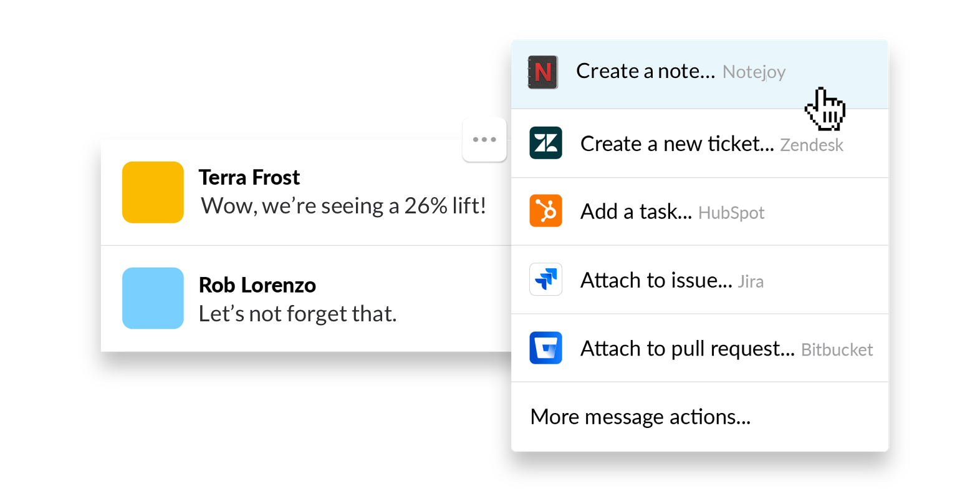Select Add a task action
The height and width of the screenshot is (491, 980).
pyautogui.click(x=699, y=211)
